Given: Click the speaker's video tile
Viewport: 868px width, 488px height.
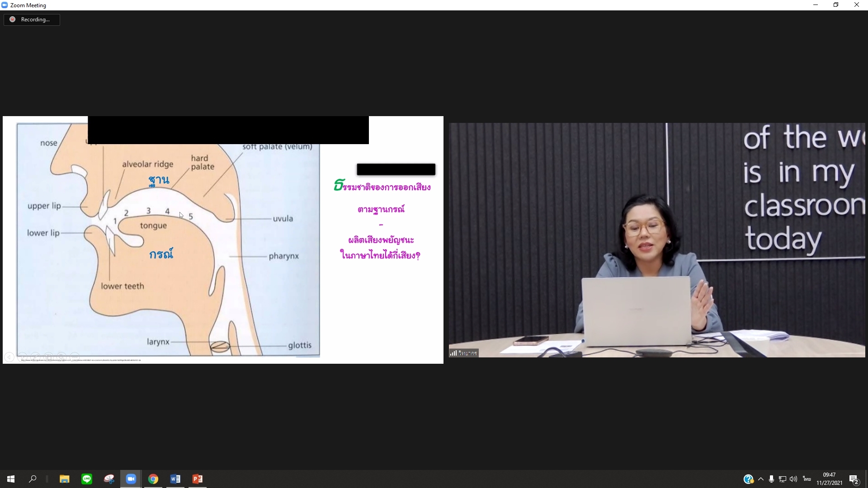Looking at the screenshot, I should point(657,239).
